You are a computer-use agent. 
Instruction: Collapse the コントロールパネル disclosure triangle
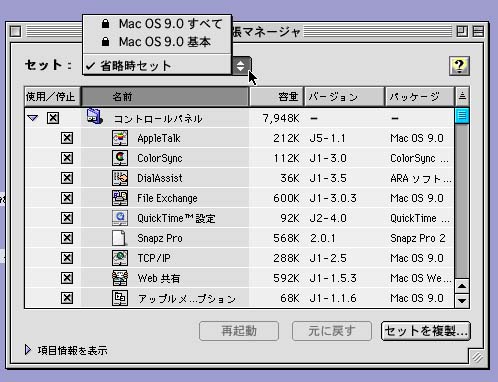click(x=33, y=118)
